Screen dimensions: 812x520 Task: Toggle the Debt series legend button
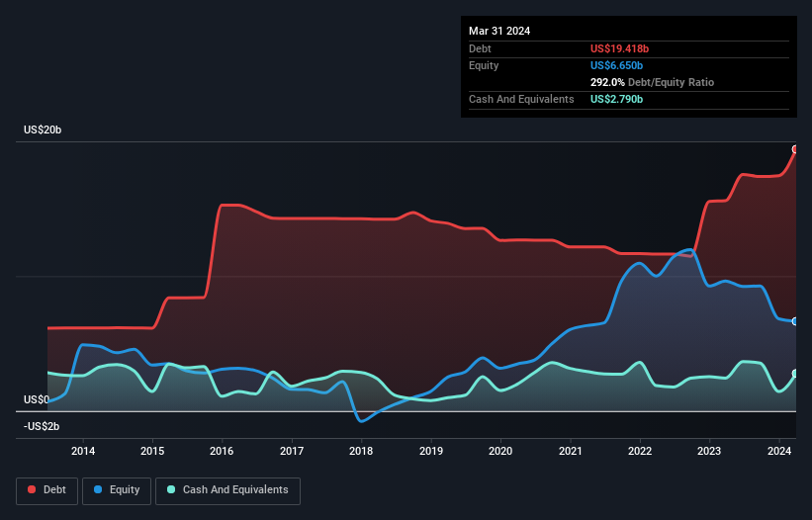point(47,490)
